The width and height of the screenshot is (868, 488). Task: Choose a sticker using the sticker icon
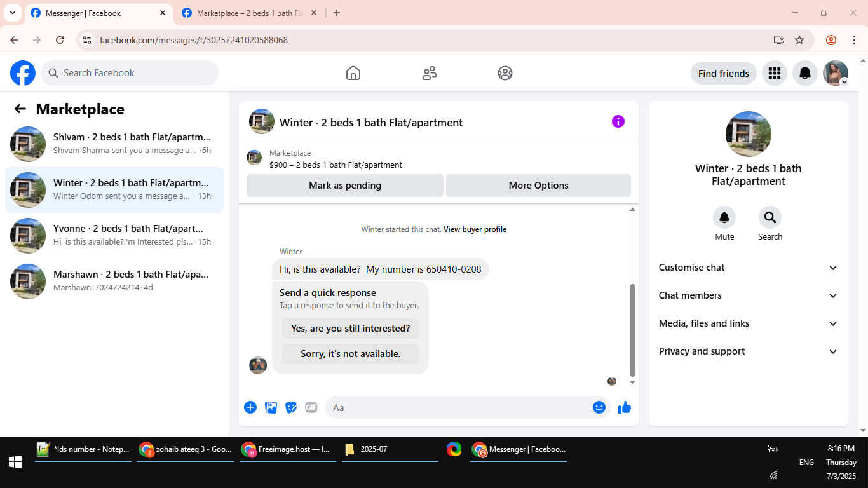point(291,407)
